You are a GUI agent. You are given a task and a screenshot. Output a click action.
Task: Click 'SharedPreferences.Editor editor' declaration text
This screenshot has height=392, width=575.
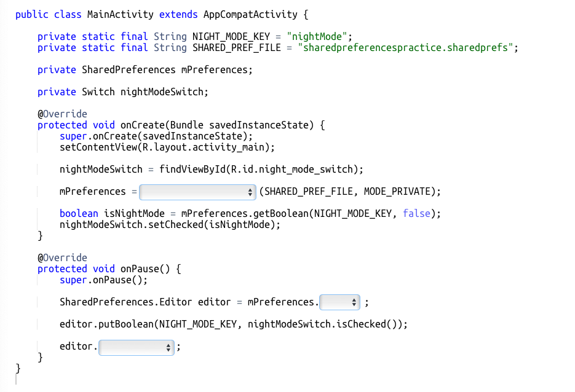145,302
